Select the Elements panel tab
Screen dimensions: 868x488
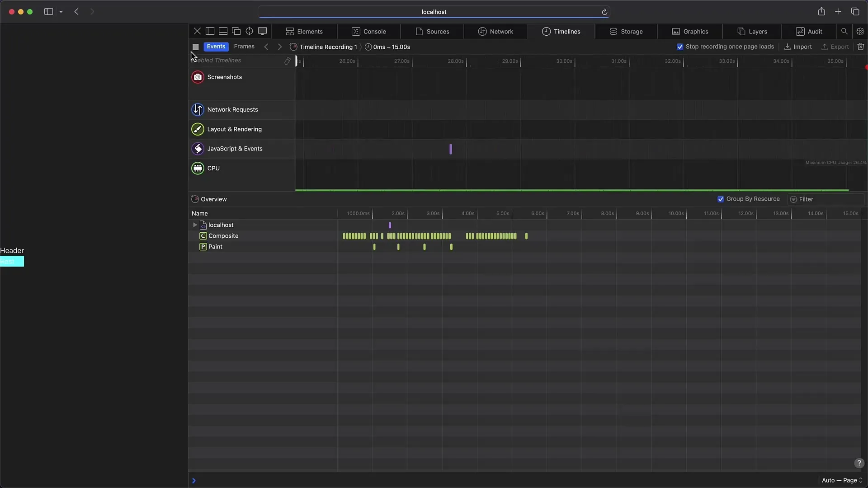304,31
